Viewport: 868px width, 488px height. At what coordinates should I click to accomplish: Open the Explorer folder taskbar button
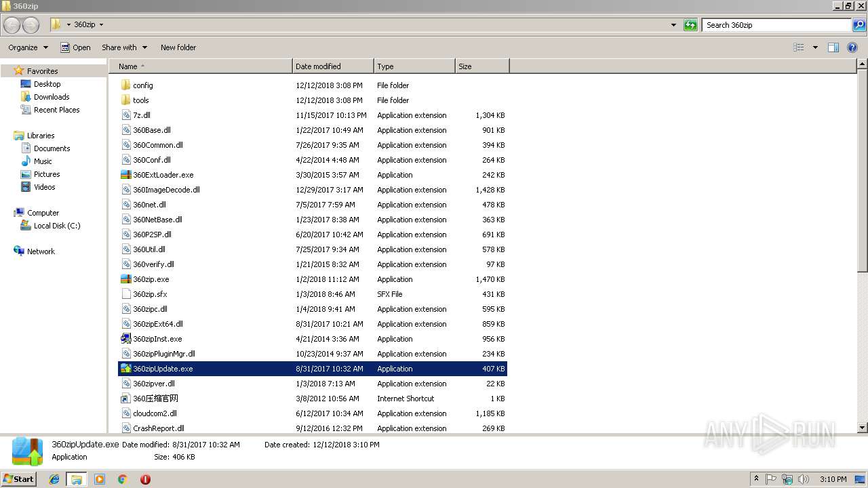click(77, 479)
